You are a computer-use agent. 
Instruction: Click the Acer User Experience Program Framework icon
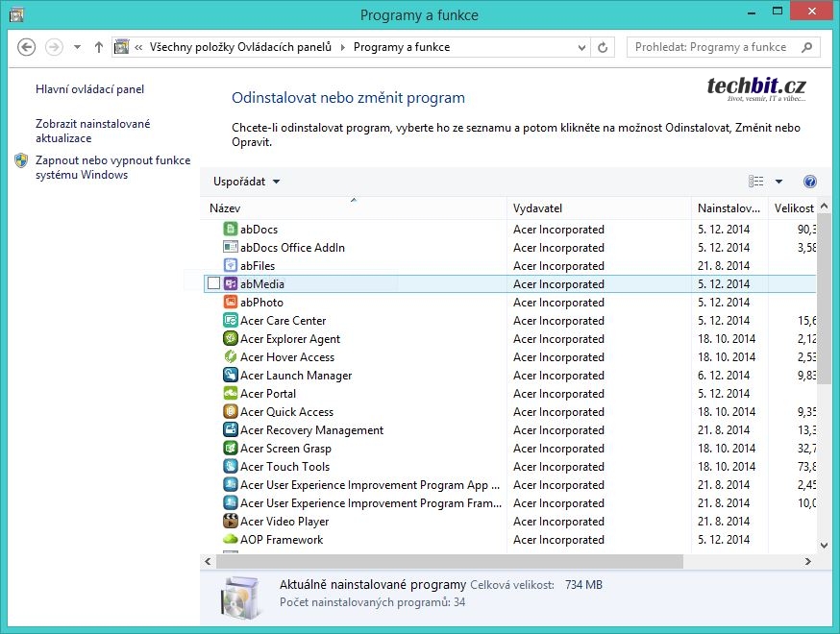pyautogui.click(x=231, y=502)
